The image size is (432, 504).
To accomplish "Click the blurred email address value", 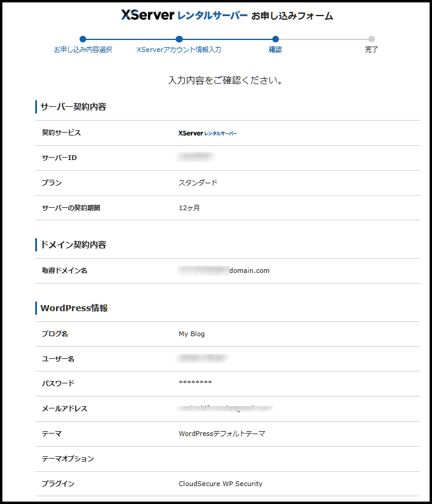I will click(225, 408).
